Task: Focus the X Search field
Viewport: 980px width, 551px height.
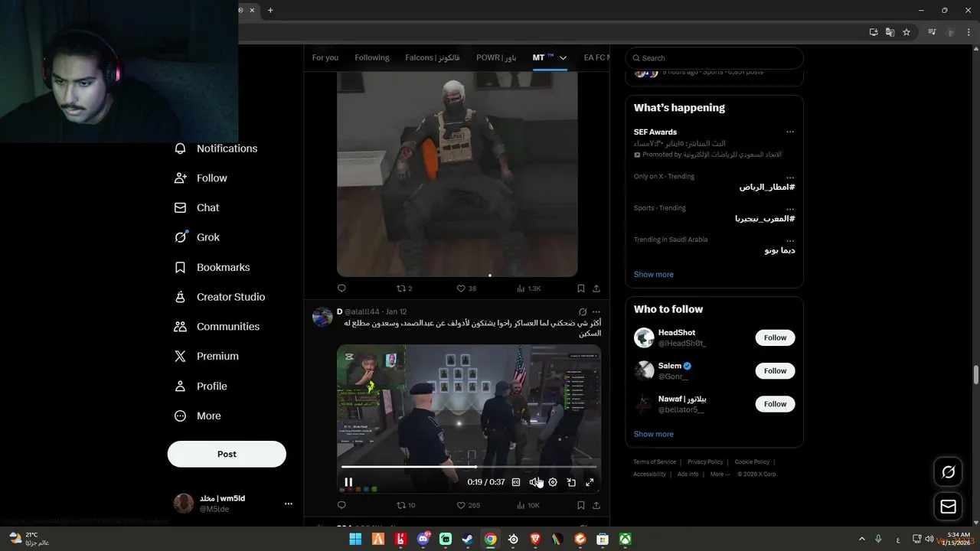Action: [x=714, y=58]
